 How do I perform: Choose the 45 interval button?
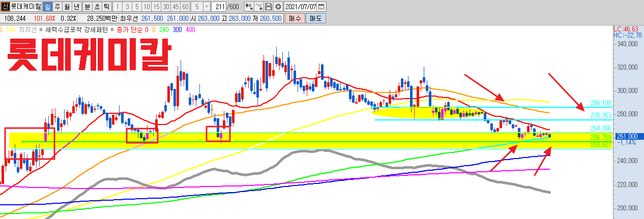(175, 7)
